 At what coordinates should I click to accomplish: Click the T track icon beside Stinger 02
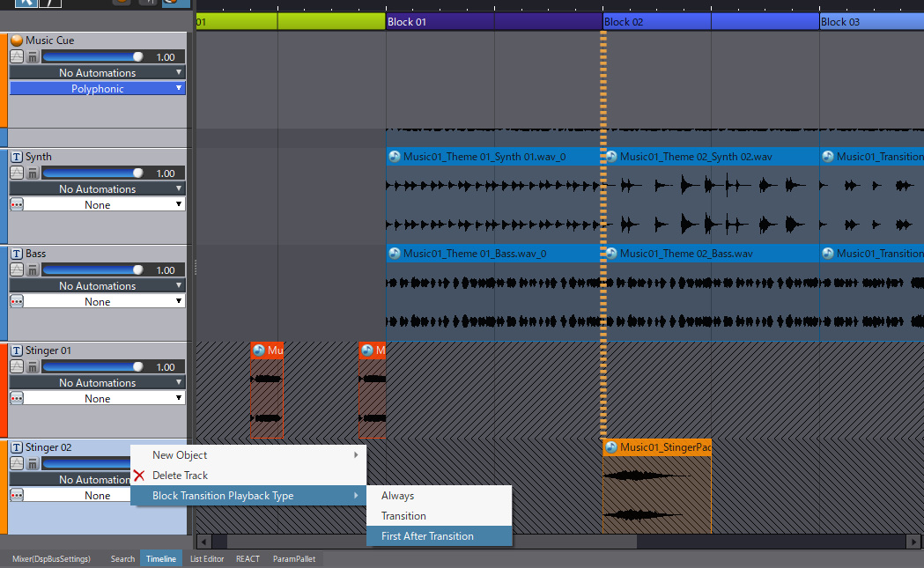17,447
